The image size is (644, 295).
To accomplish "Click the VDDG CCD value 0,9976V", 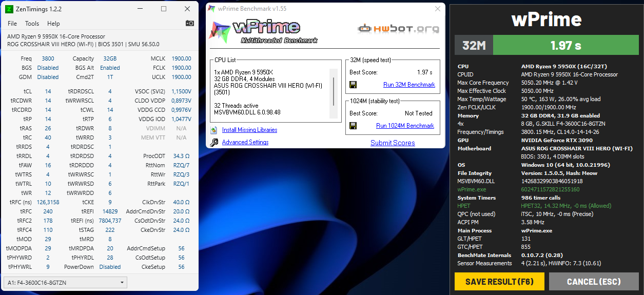I will pyautogui.click(x=181, y=110).
